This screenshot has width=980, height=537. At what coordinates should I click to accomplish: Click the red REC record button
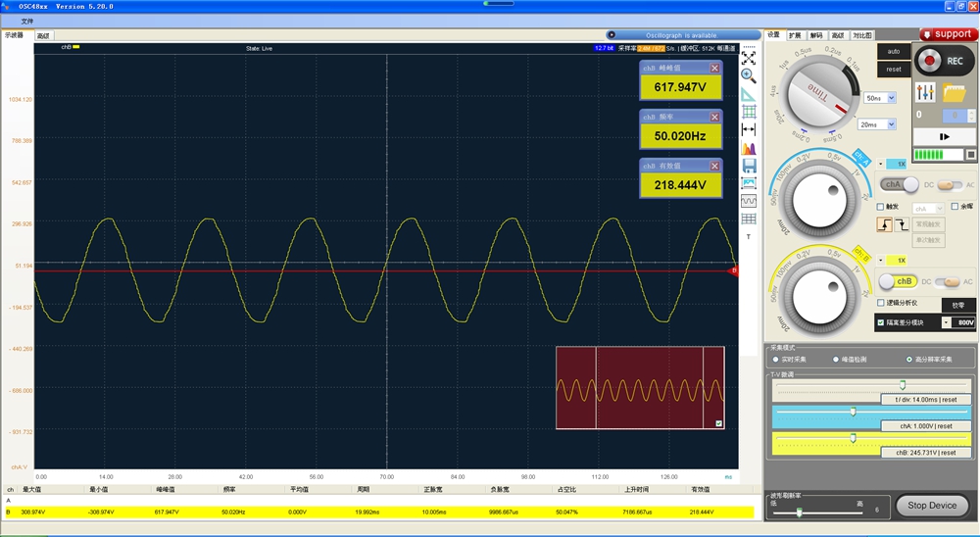(929, 61)
